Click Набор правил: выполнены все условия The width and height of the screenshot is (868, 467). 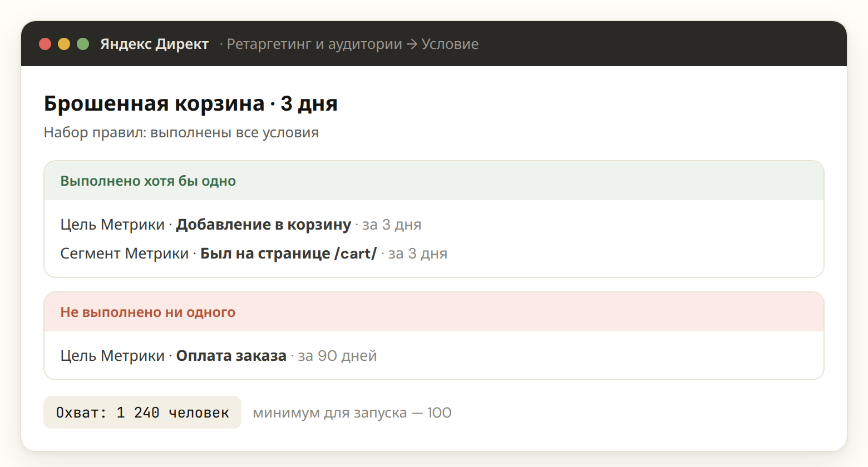tap(181, 132)
